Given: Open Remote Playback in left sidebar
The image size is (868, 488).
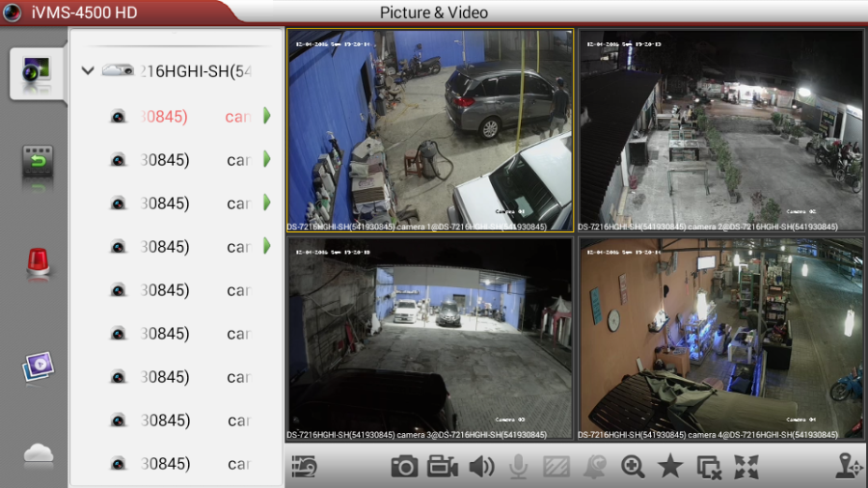Looking at the screenshot, I should pos(39,162).
